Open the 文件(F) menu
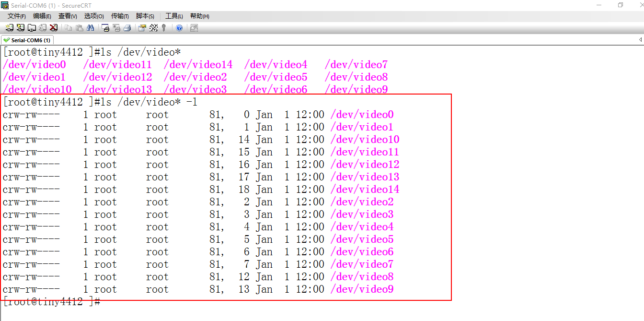Screen dimensions: 644x321 coord(17,16)
